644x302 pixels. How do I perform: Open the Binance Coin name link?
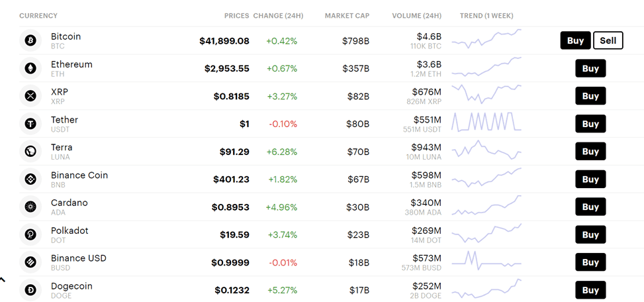(x=79, y=175)
